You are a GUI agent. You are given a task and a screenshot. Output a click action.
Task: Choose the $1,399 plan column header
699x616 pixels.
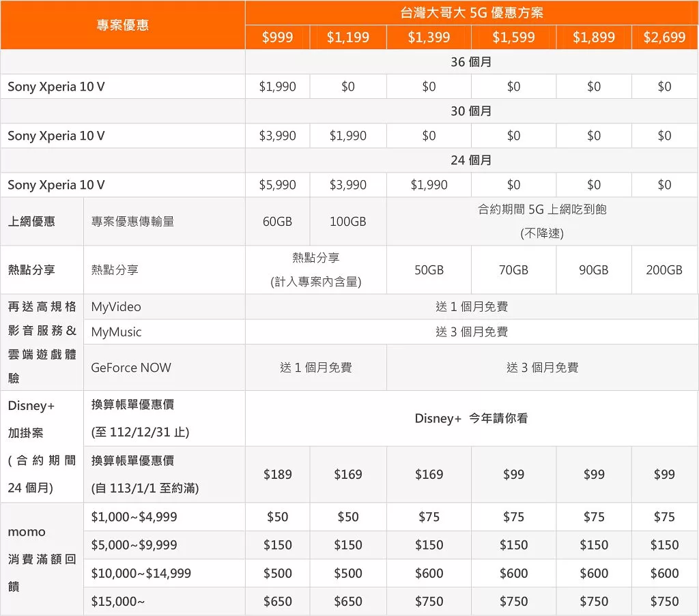[x=429, y=37]
